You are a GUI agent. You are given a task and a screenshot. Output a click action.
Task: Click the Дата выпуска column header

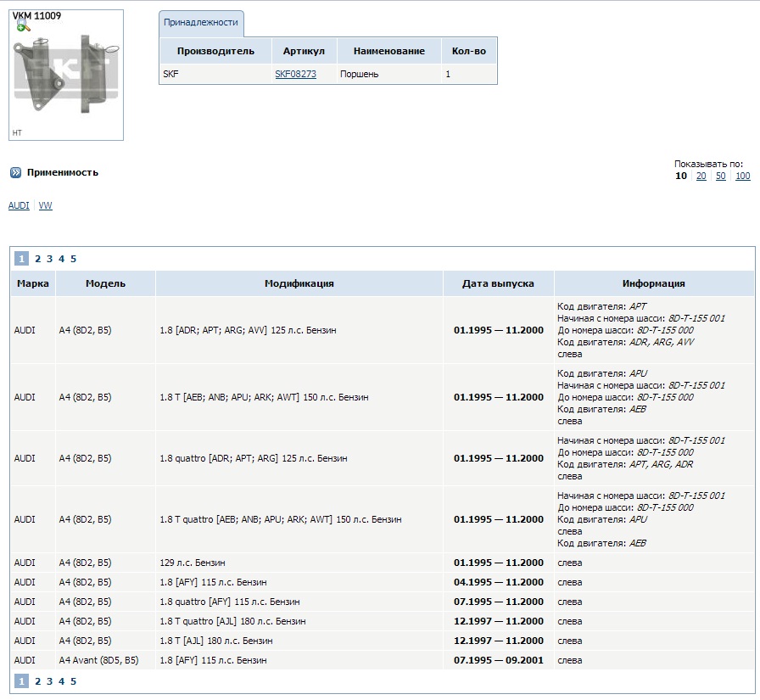coord(498,283)
